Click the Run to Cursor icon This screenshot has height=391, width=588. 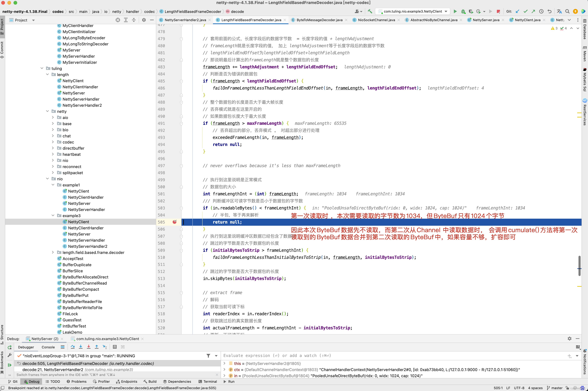click(105, 347)
